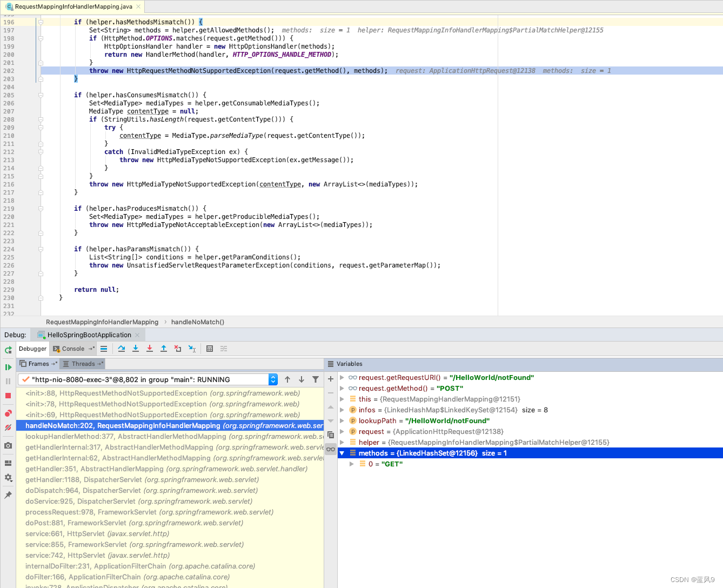
Task: Click the frames filter funnel icon
Action: click(316, 379)
